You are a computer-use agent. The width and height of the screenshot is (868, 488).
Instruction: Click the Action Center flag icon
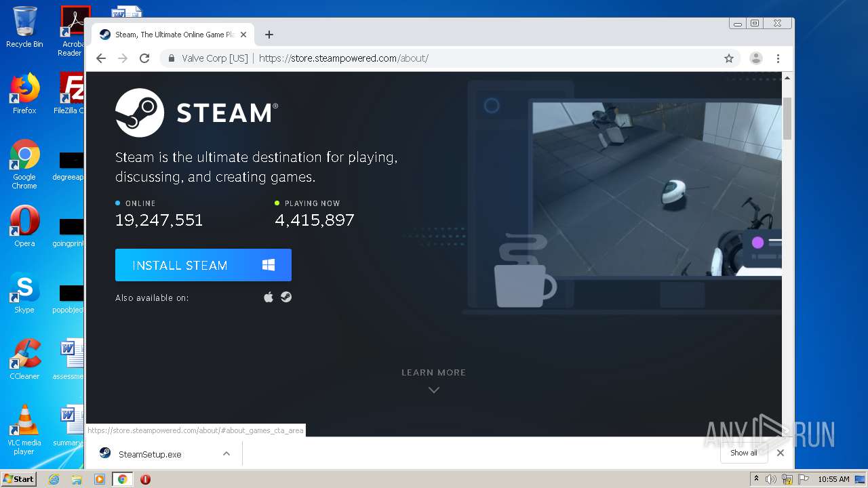click(x=804, y=479)
